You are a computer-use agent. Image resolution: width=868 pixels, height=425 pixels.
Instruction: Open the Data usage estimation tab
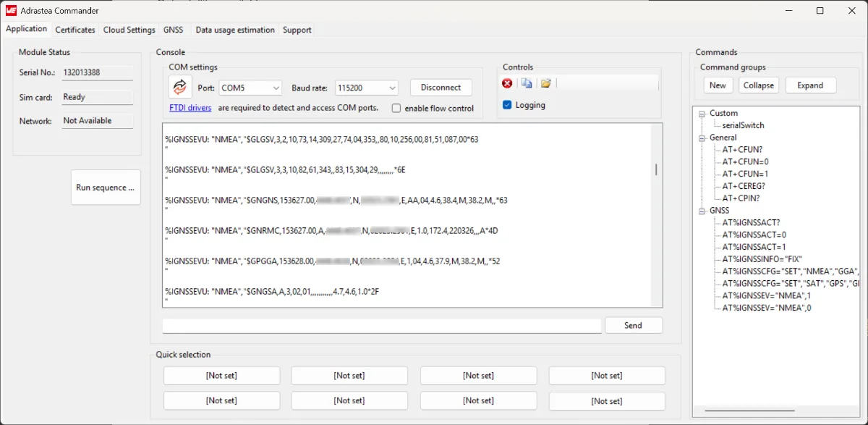pos(235,30)
